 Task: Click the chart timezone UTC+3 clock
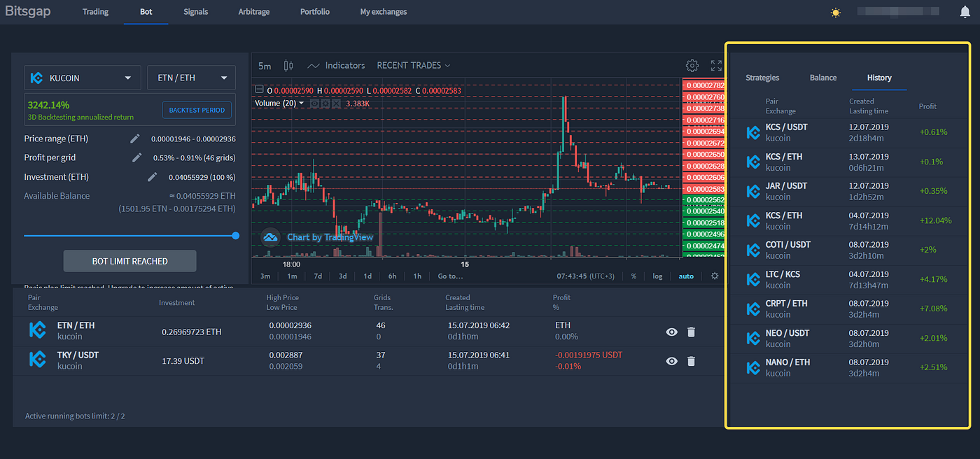[587, 276]
